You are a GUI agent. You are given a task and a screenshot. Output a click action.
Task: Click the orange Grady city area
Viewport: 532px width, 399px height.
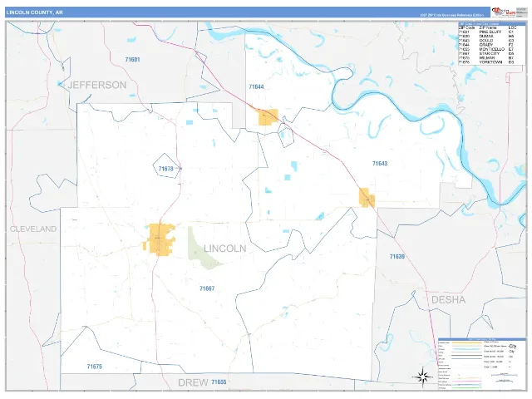click(268, 117)
